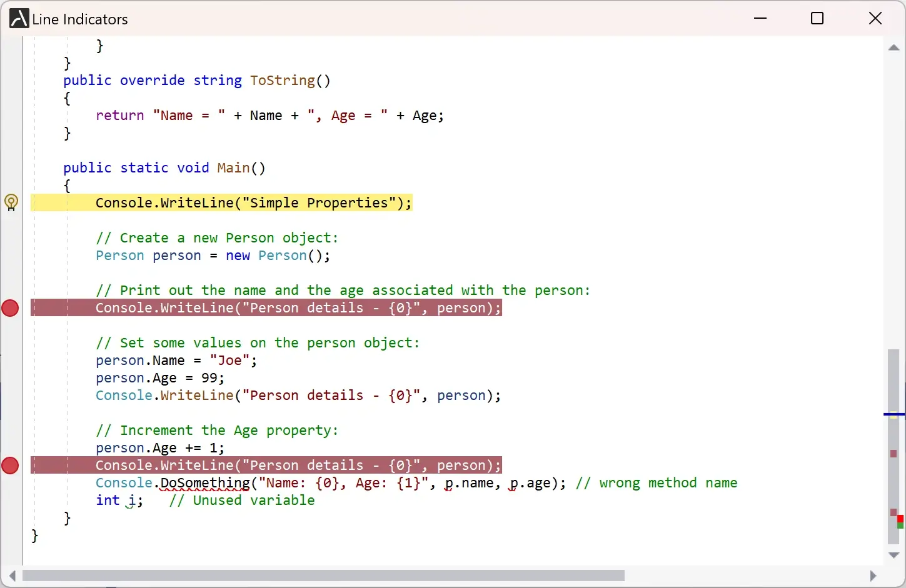
Task: Click the highlighted Console.WriteLine Simple Properties line
Action: coord(253,203)
